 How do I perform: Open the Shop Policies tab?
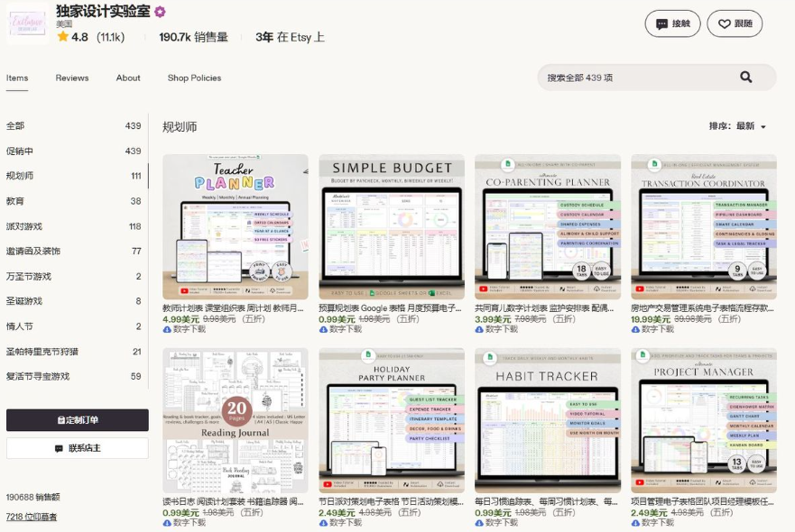(194, 78)
